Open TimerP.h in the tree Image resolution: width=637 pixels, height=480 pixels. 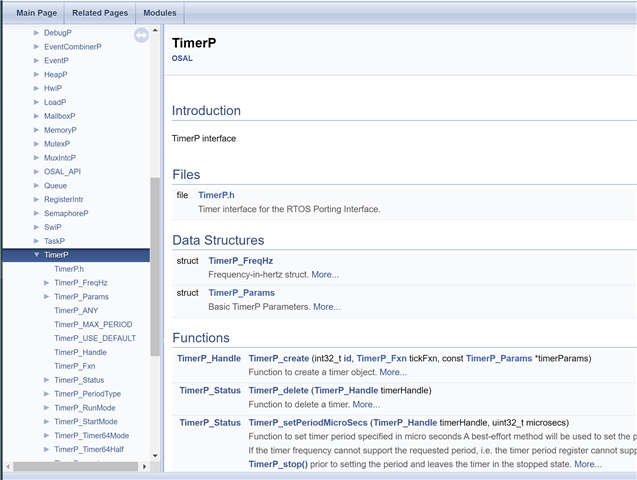[69, 269]
